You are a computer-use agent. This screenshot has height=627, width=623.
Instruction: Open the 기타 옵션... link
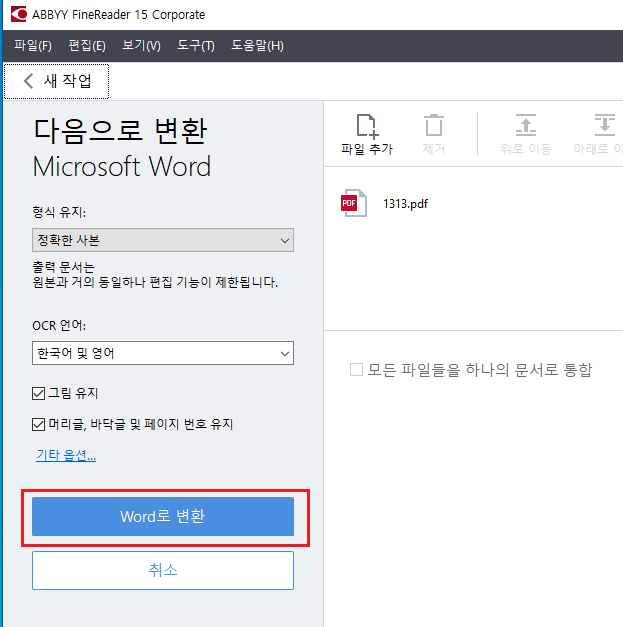(66, 455)
